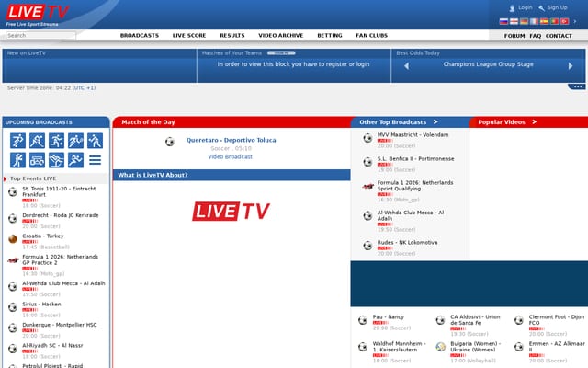
Task: Click the Login text link
Action: [x=525, y=7]
